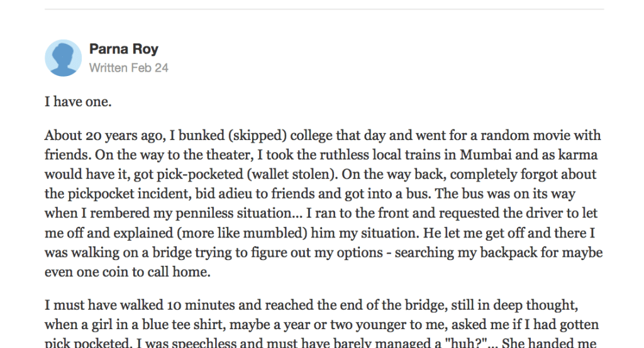Click Parna Roy's profile avatar icon
Image resolution: width=644 pixels, height=348 pixels.
point(63,58)
